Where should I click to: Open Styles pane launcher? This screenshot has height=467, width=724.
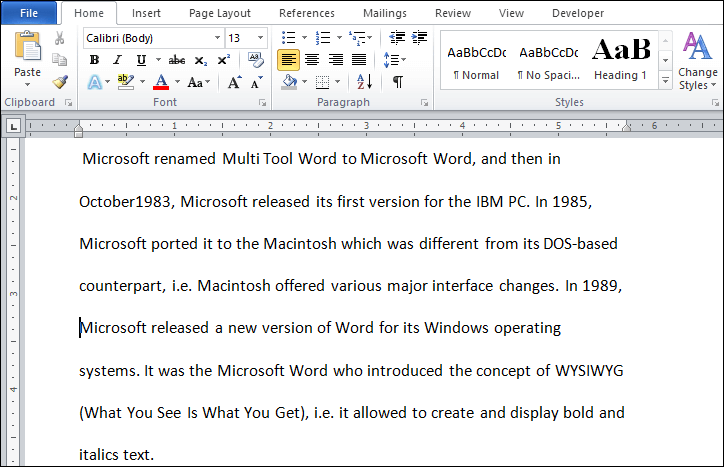tap(715, 103)
